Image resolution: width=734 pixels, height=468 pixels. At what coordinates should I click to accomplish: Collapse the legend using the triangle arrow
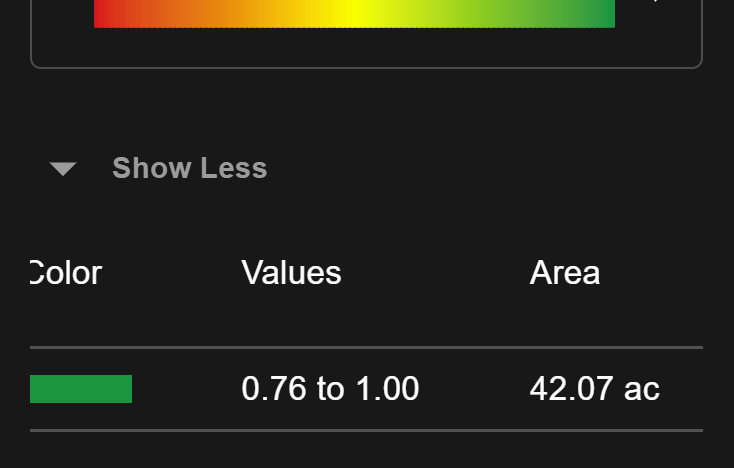[63, 169]
